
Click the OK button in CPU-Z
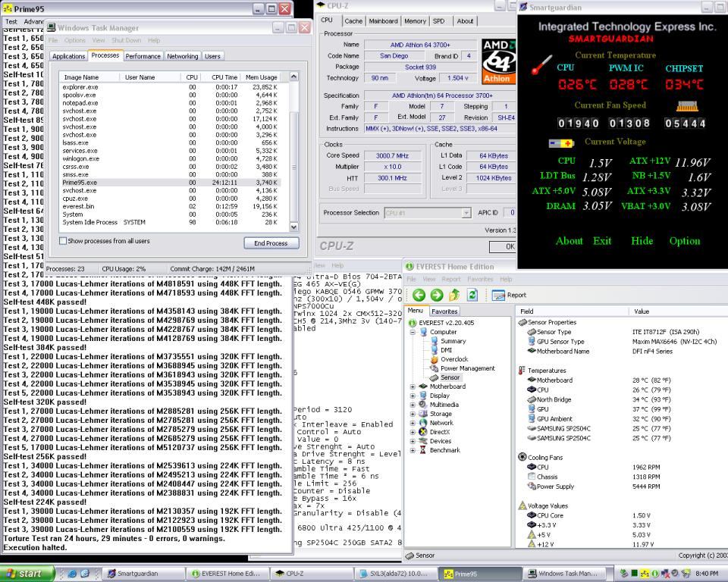504,246
